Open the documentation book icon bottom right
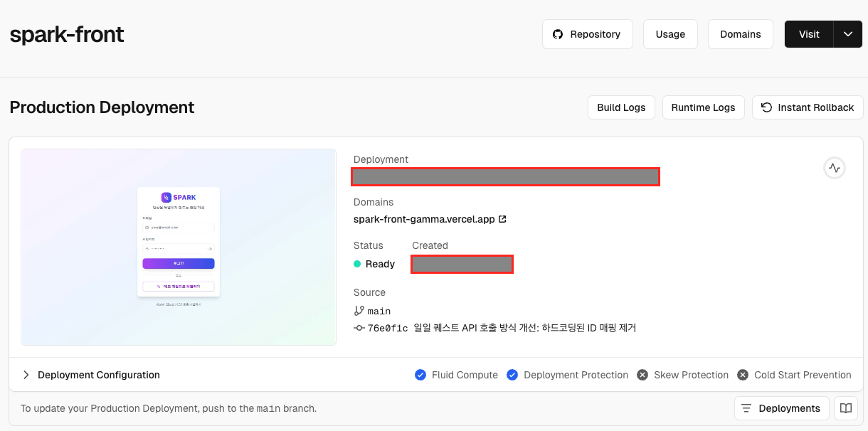The image size is (868, 431). point(845,408)
